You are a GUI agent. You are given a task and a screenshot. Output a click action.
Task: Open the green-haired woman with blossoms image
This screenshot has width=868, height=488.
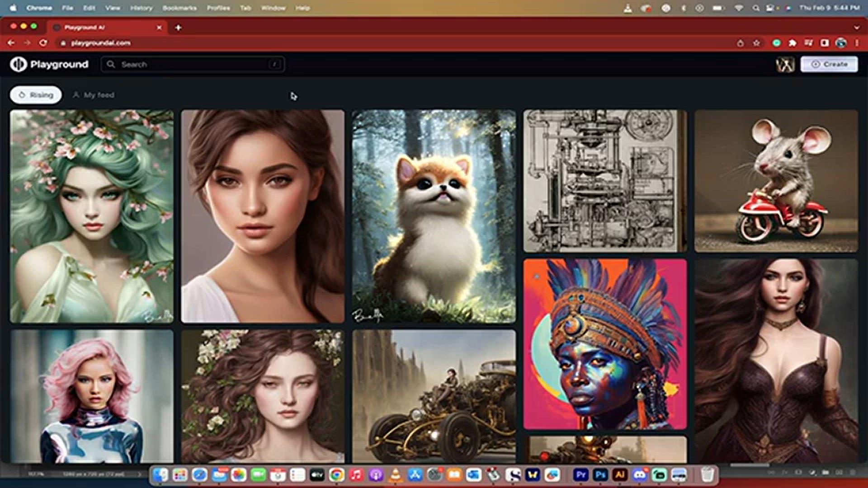pos(92,216)
